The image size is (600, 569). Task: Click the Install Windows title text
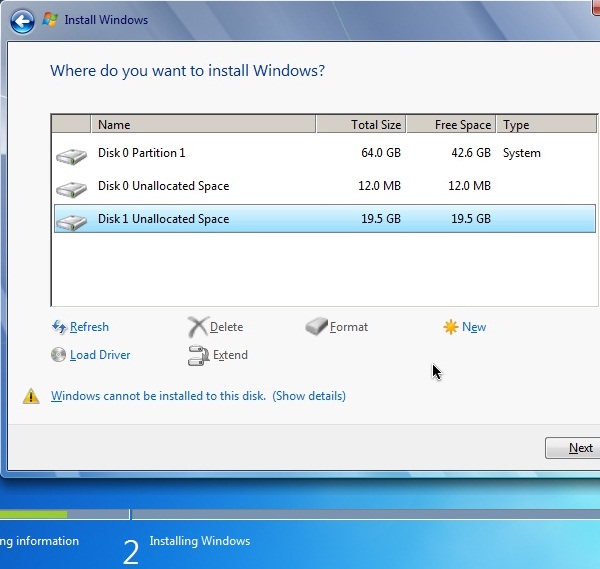tap(106, 20)
